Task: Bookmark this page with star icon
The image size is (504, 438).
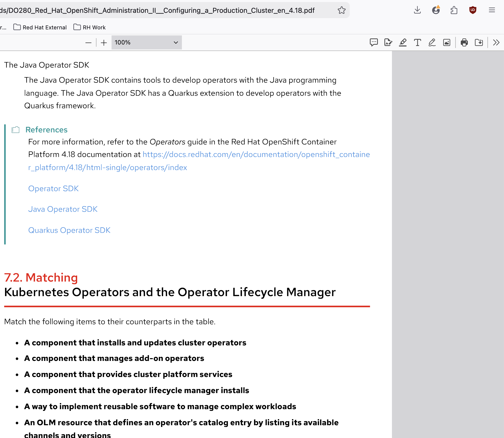Action: click(x=341, y=10)
